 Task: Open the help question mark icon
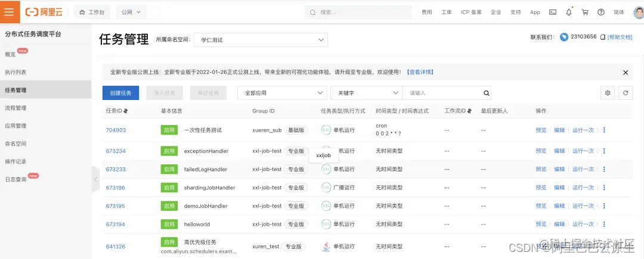601,13
